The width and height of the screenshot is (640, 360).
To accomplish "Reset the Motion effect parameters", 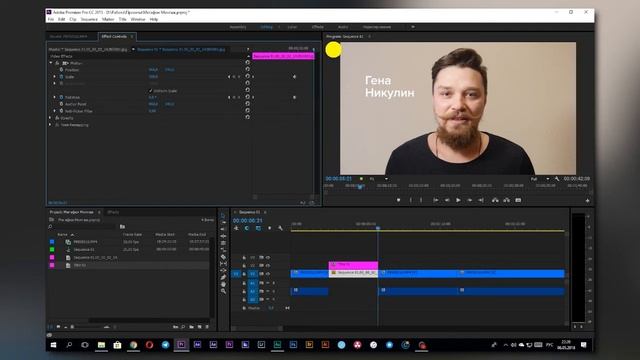I will [247, 63].
